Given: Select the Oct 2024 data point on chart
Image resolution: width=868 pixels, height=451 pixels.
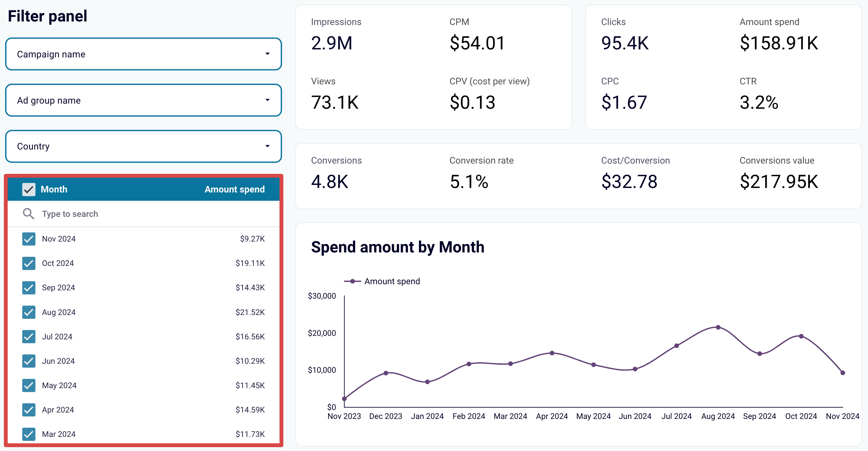Looking at the screenshot, I should pyautogui.click(x=801, y=336).
